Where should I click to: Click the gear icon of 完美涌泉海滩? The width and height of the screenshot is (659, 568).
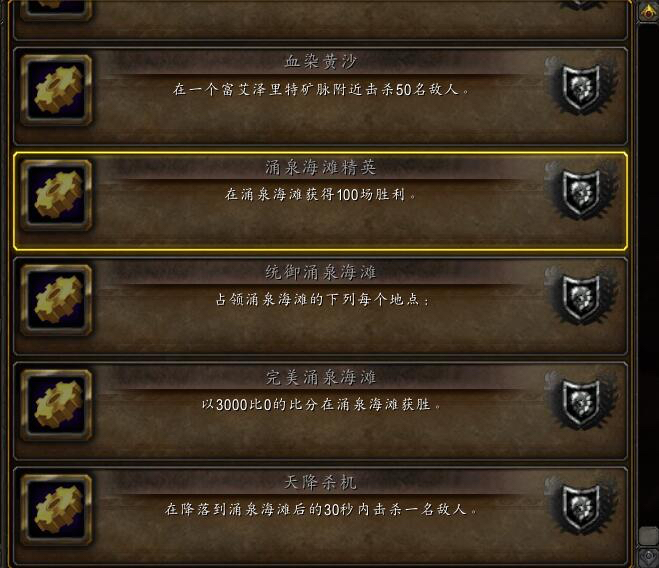tap(56, 405)
